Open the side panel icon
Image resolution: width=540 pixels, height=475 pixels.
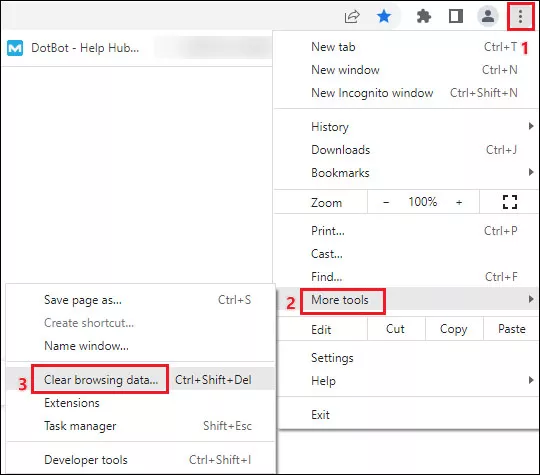pyautogui.click(x=456, y=16)
